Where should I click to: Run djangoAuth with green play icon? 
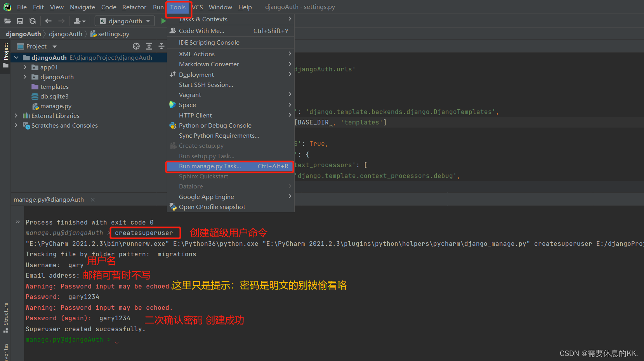(163, 21)
